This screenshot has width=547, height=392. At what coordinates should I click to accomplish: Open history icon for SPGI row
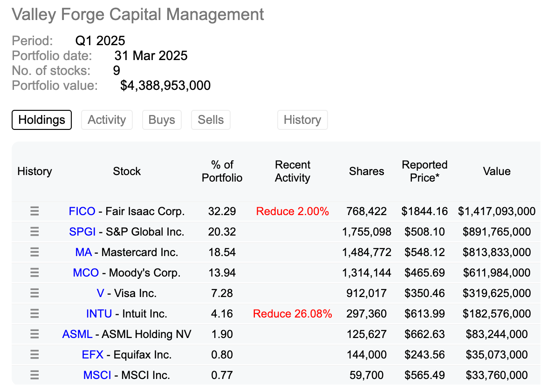34,232
